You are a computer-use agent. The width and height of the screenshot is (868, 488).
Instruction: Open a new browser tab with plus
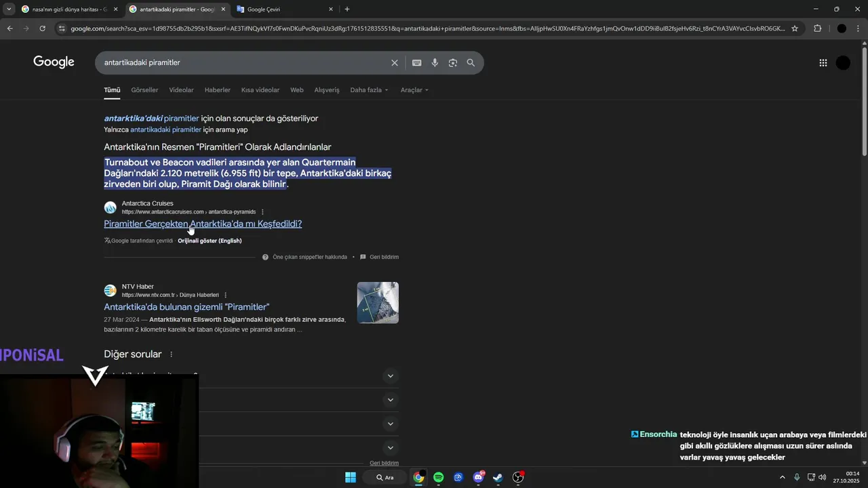347,9
